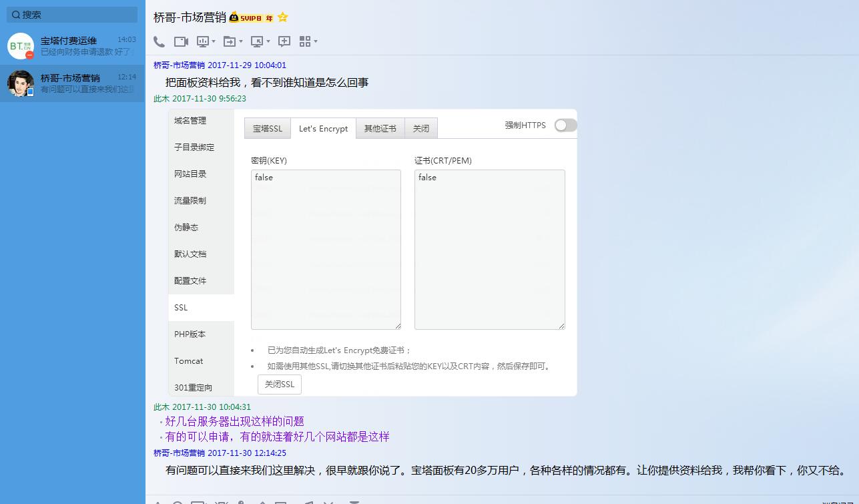The height and width of the screenshot is (504, 859).
Task: Click the 14:03 timestamp on 宝塔付费运维
Action: tap(127, 40)
